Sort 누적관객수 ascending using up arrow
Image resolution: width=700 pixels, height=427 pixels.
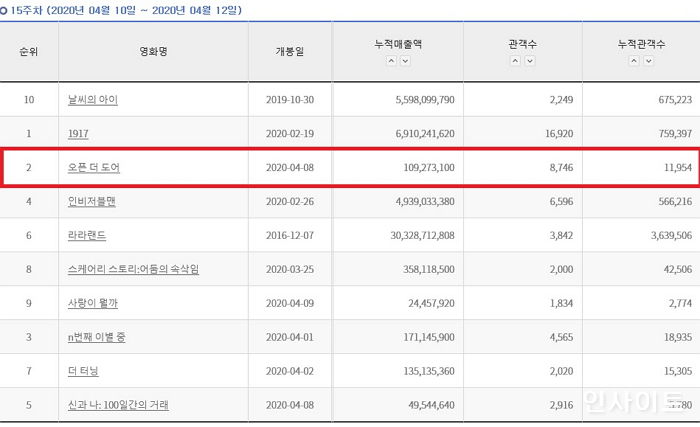[x=634, y=61]
